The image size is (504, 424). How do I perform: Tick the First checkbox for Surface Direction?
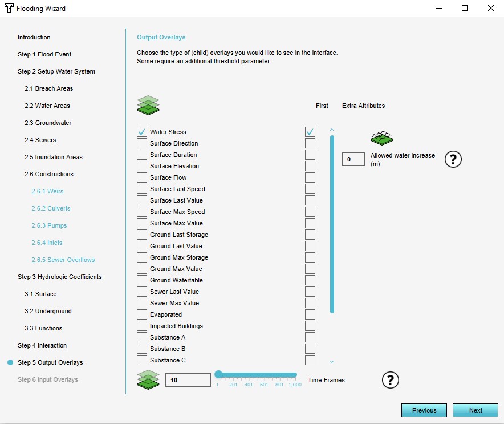tap(310, 143)
